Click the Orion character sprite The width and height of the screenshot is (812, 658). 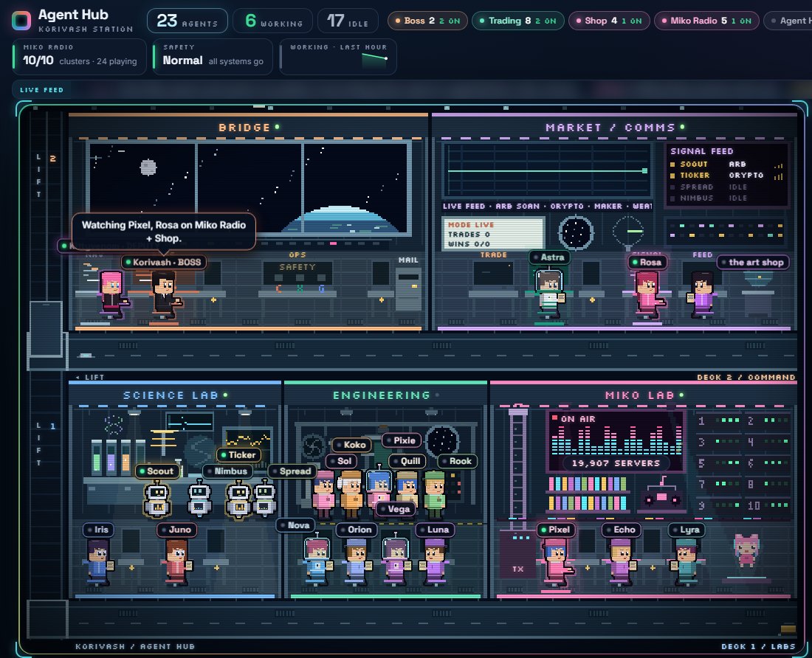point(357,562)
